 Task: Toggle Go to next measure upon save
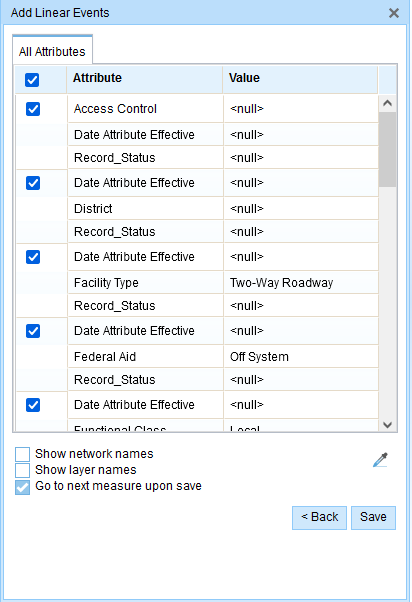[22, 488]
